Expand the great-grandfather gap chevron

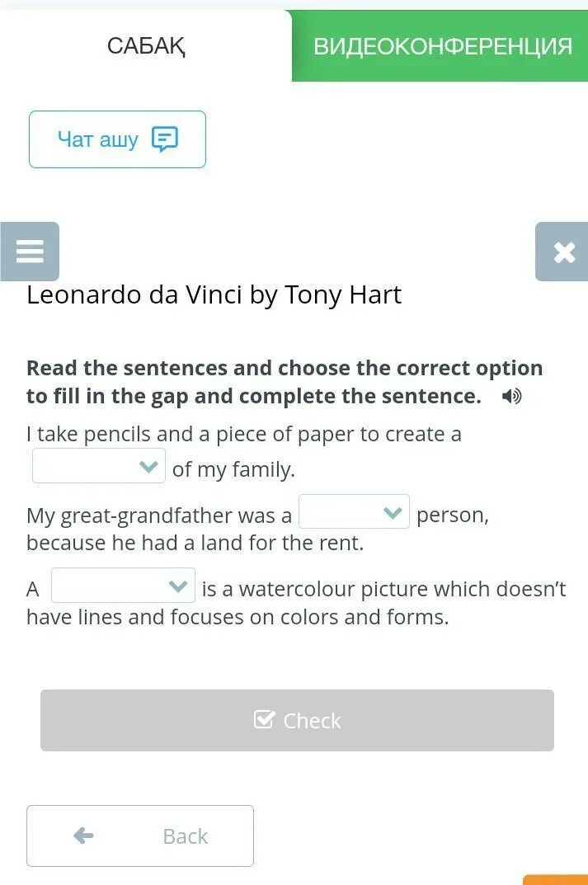pos(393,512)
